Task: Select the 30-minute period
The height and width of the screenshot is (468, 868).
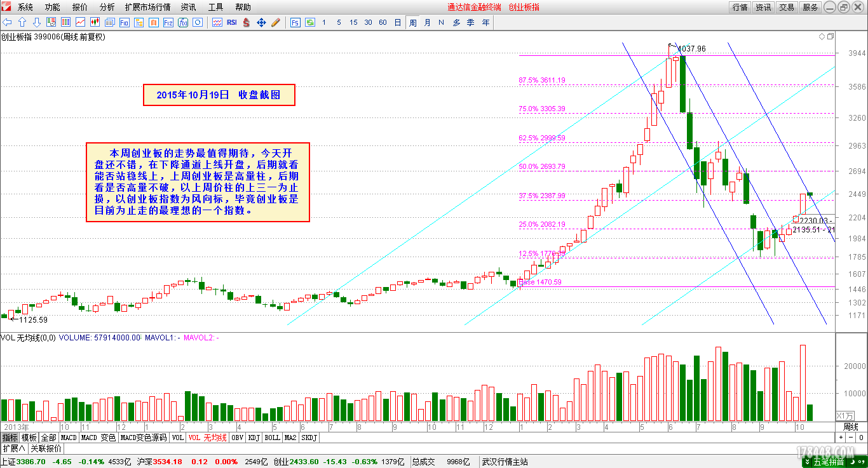Action: pyautogui.click(x=368, y=22)
